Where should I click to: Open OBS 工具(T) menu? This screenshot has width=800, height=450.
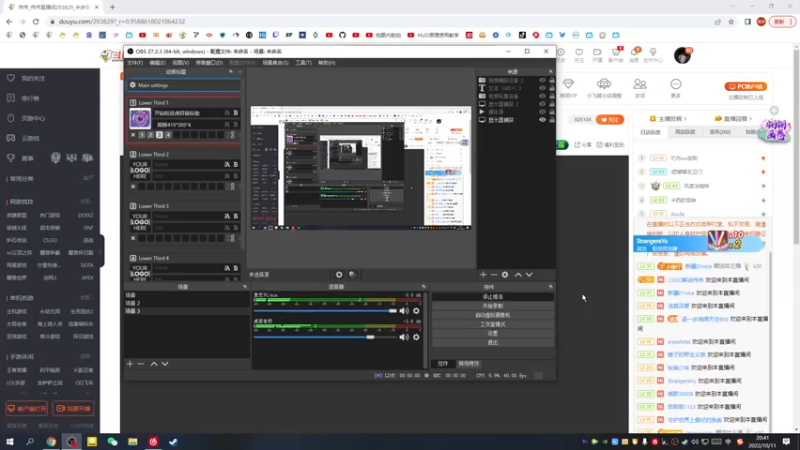303,63
